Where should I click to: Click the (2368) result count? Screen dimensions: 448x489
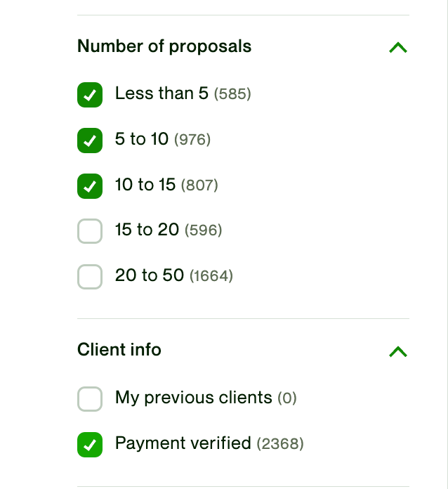coord(280,444)
